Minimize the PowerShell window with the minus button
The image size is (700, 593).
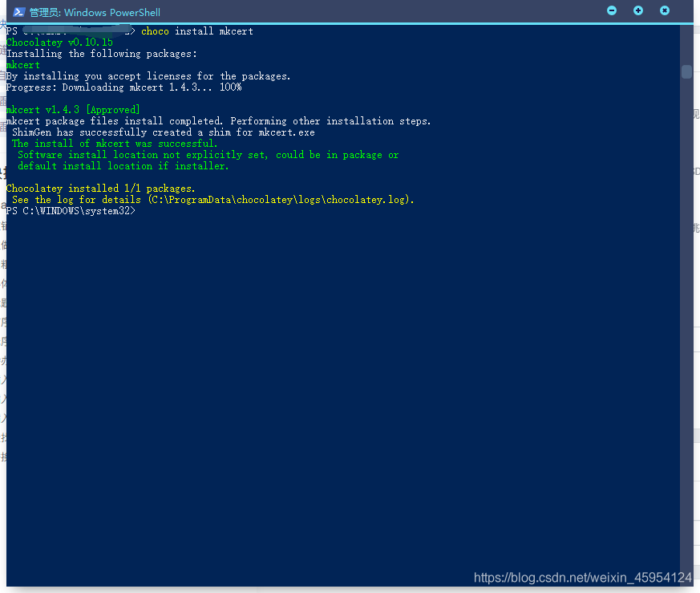(612, 10)
